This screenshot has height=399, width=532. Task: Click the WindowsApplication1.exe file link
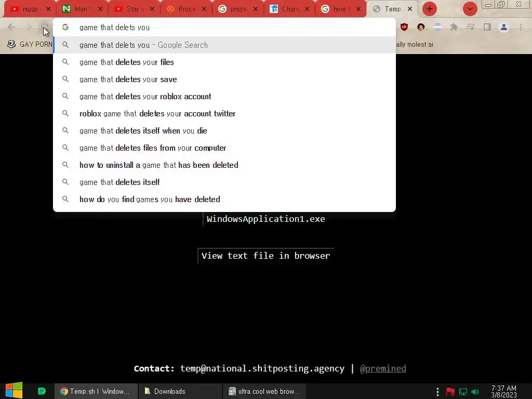coord(265,219)
